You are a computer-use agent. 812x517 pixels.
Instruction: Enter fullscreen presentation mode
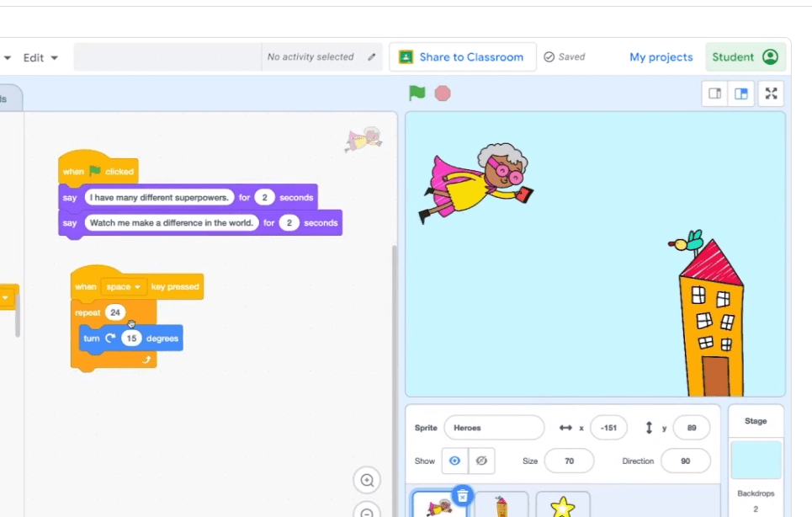771,93
